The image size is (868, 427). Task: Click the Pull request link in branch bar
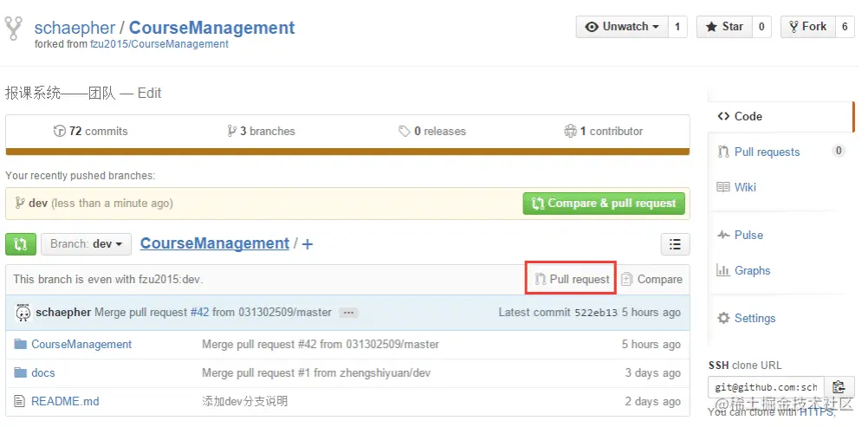(x=572, y=279)
